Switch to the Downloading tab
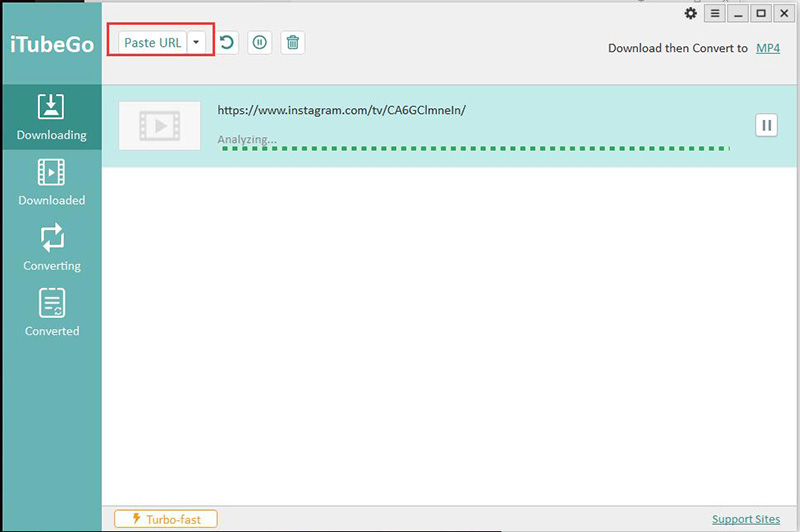This screenshot has width=800, height=532. (x=52, y=117)
